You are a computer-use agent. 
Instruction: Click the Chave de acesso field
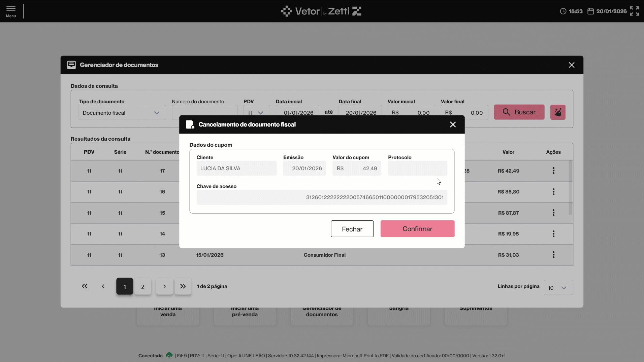click(x=322, y=197)
